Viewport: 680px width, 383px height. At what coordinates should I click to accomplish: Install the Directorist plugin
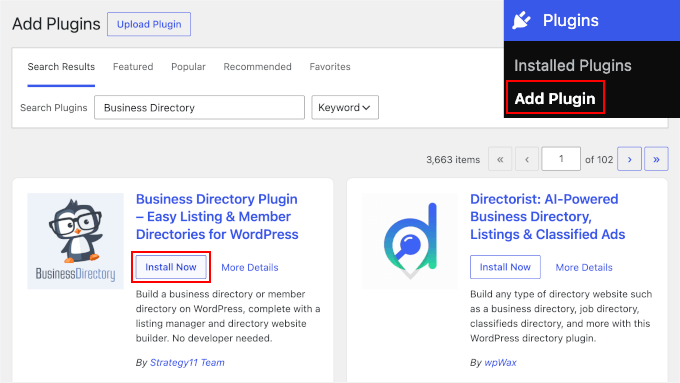point(505,267)
